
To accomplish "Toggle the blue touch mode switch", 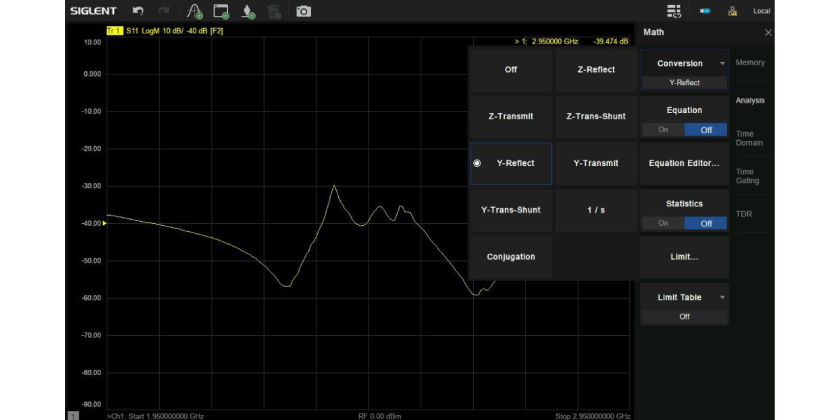I will (704, 11).
